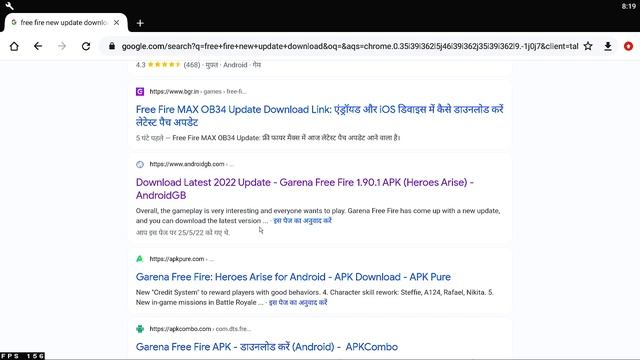Viewport: 640px width, 360px height.
Task: Translate the AndroidGB result page link
Action: [302, 220]
